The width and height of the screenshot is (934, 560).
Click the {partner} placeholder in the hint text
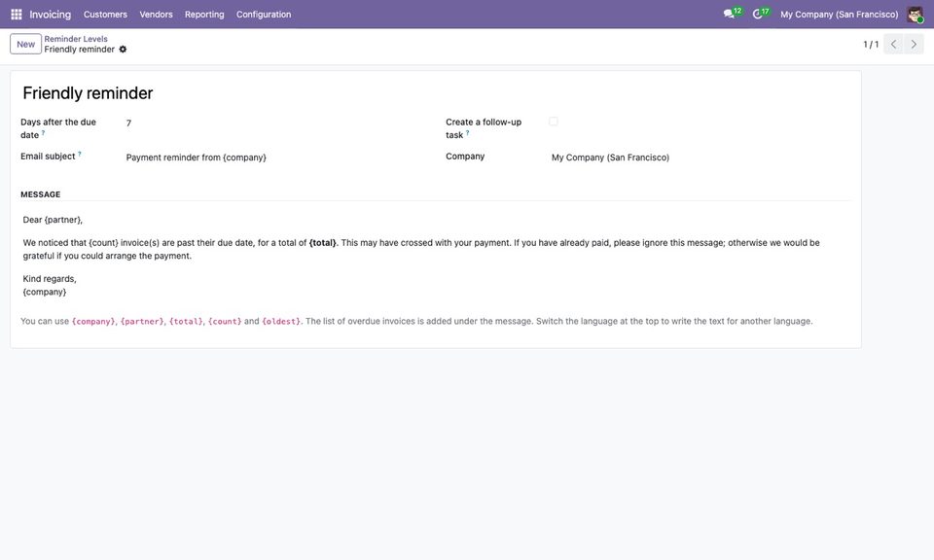point(142,322)
